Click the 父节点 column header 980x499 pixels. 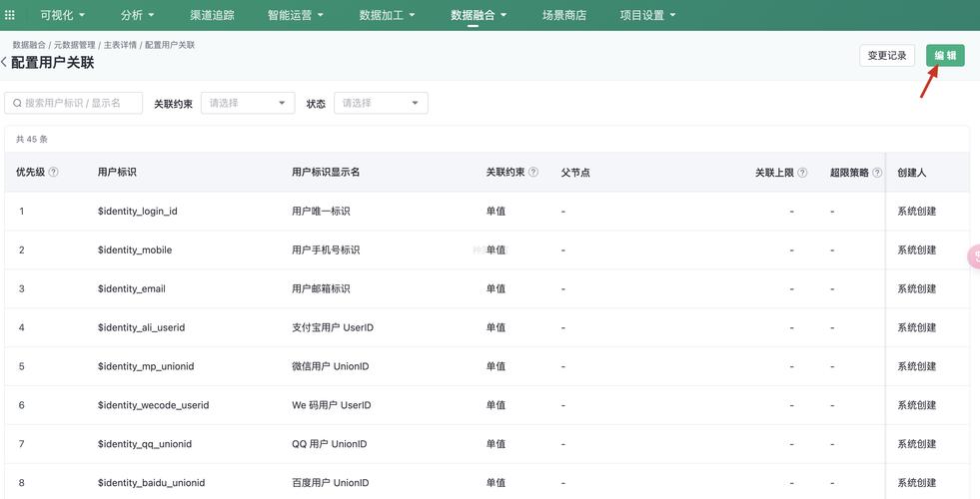(575, 173)
